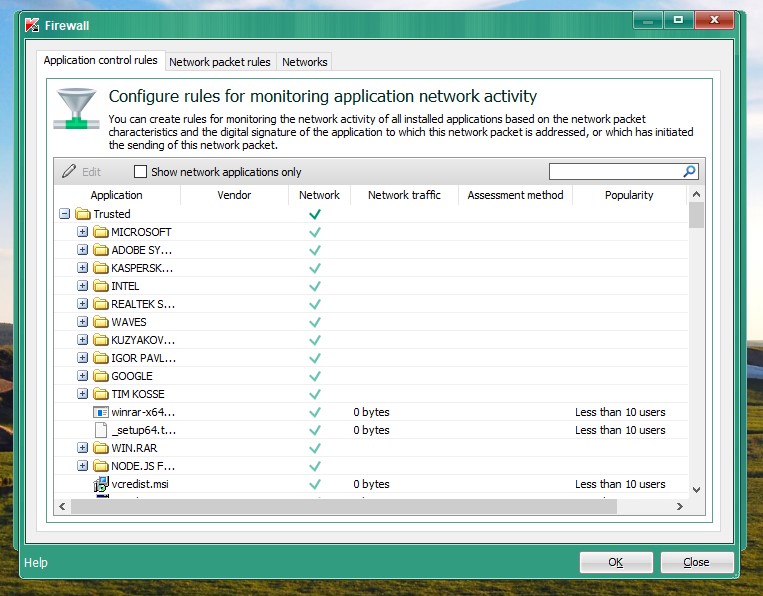Expand the KASPERSK... group
Viewport: 763px width, 596px height.
click(x=82, y=268)
